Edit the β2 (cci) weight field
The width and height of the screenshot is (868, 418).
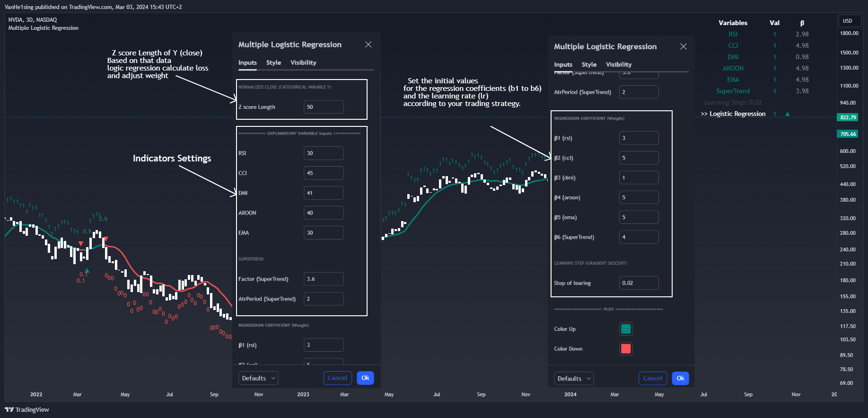(639, 158)
